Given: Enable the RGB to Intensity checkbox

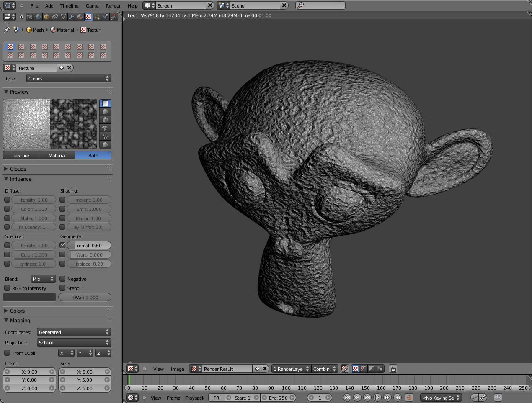Looking at the screenshot, I should (7, 288).
